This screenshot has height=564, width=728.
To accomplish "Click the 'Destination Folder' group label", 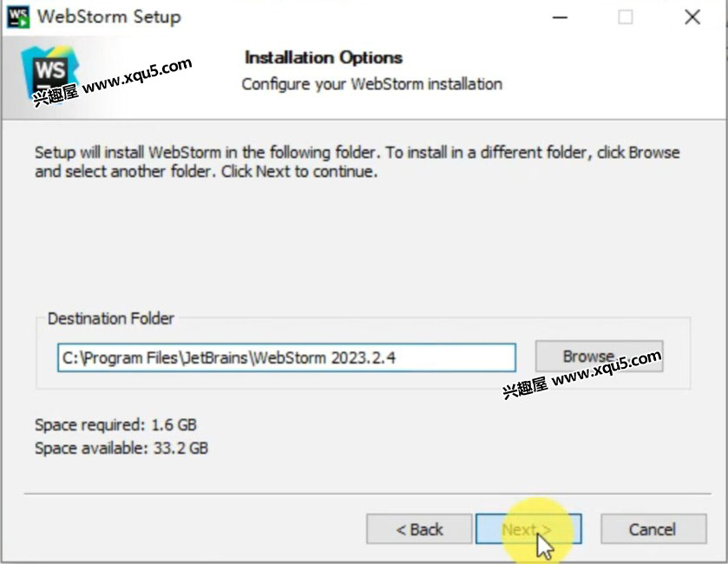I will [111, 318].
